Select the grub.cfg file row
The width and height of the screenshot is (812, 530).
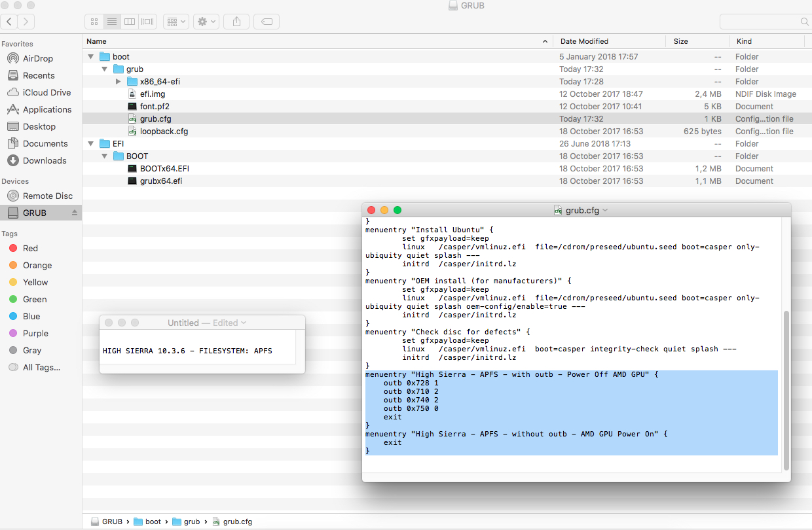coord(447,119)
